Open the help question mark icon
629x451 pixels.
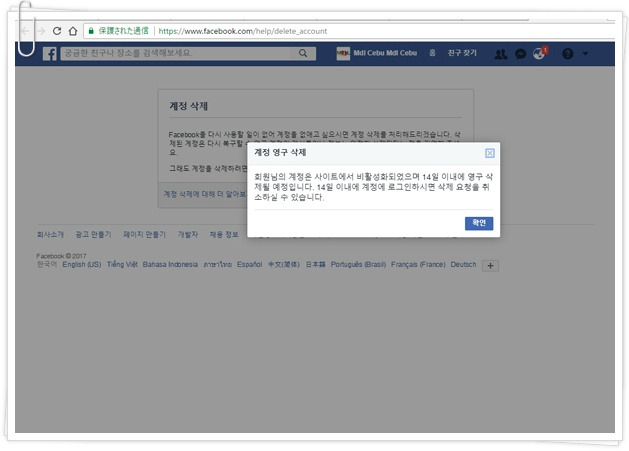(x=567, y=53)
